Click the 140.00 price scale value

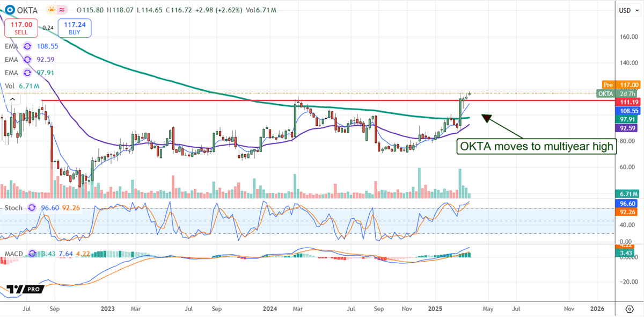(630, 63)
